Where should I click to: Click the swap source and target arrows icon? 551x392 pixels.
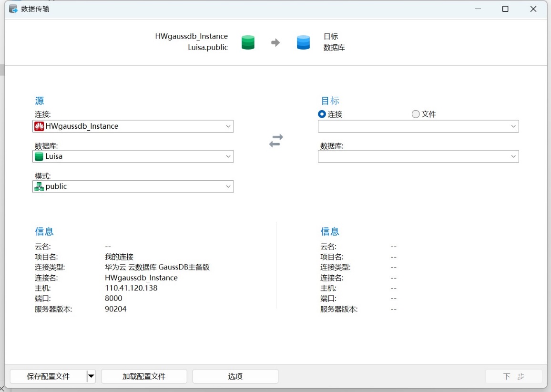276,140
